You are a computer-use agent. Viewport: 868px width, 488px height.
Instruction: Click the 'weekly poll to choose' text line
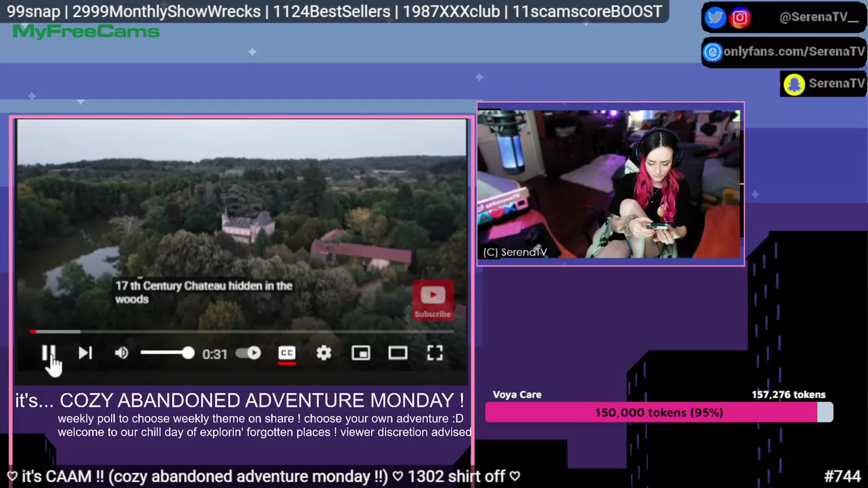[260, 418]
